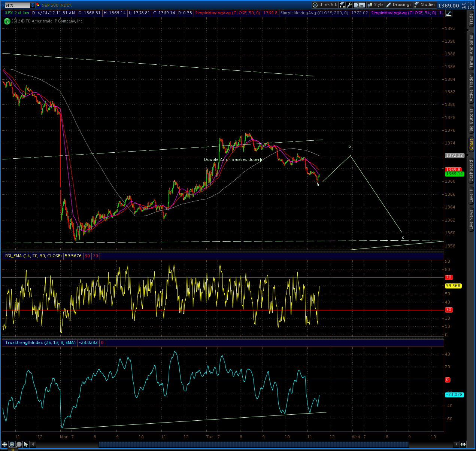Click SimpleMovingAvg (CLOSE, 50, 0) label
Image resolution: width=476 pixels, height=451 pixels.
coord(228,13)
